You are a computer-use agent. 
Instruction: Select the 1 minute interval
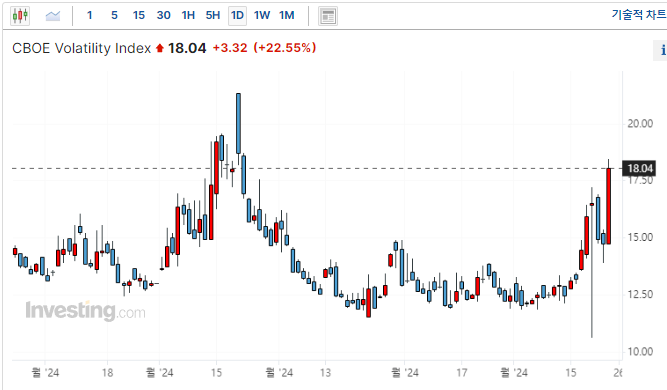tap(90, 15)
